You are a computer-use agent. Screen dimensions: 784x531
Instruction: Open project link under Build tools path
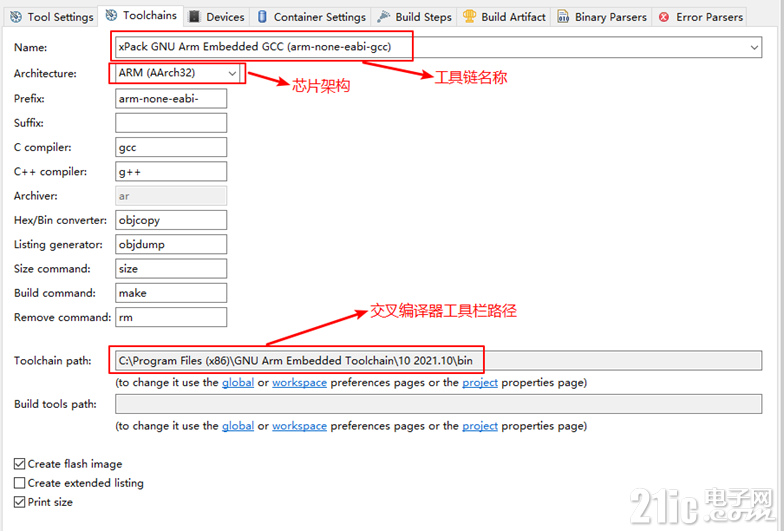point(480,426)
